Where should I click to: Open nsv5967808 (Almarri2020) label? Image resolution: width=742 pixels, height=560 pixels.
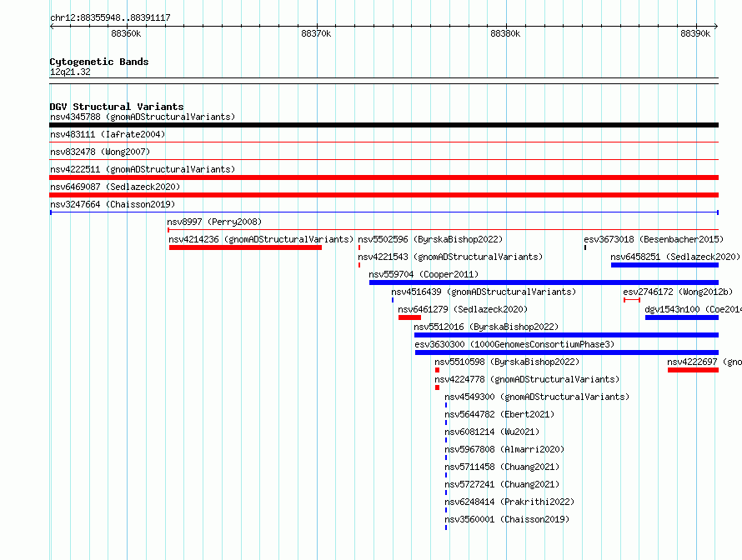pyautogui.click(x=504, y=449)
